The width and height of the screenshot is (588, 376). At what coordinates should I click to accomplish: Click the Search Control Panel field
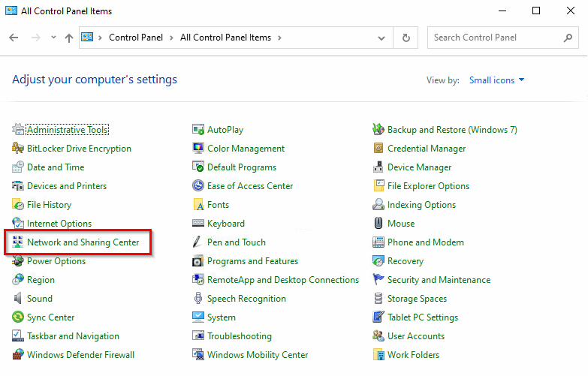pyautogui.click(x=503, y=38)
